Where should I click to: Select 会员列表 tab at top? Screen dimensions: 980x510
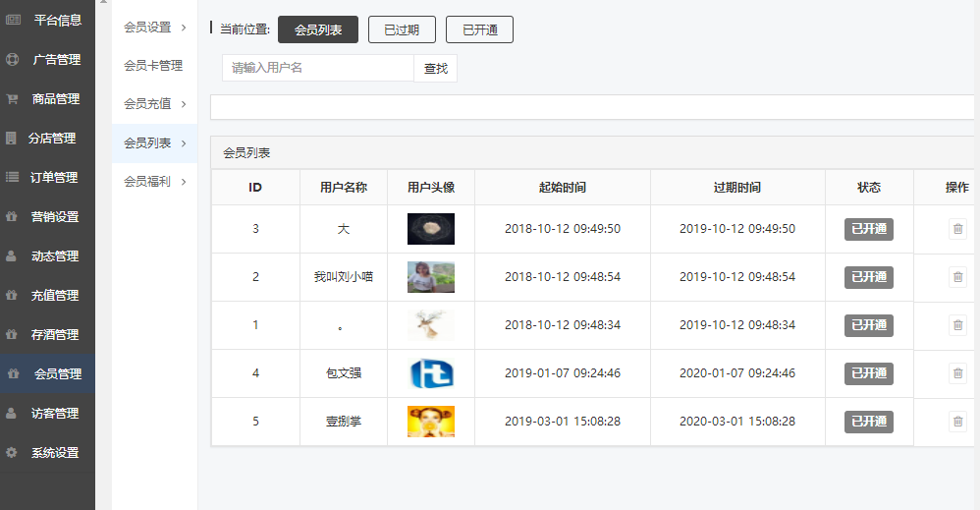pos(318,29)
